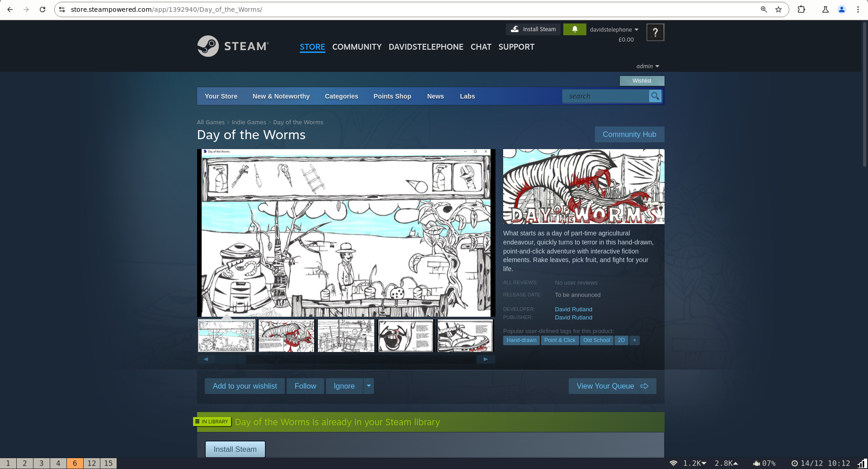Image resolution: width=868 pixels, height=469 pixels.
Task: Click the store search magnifier button
Action: 655,96
